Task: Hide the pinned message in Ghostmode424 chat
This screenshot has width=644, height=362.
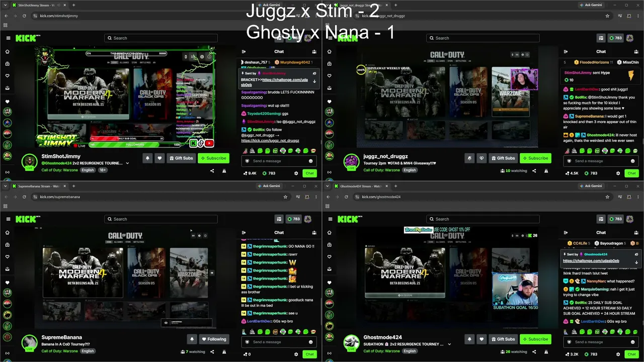Action: coord(636,254)
